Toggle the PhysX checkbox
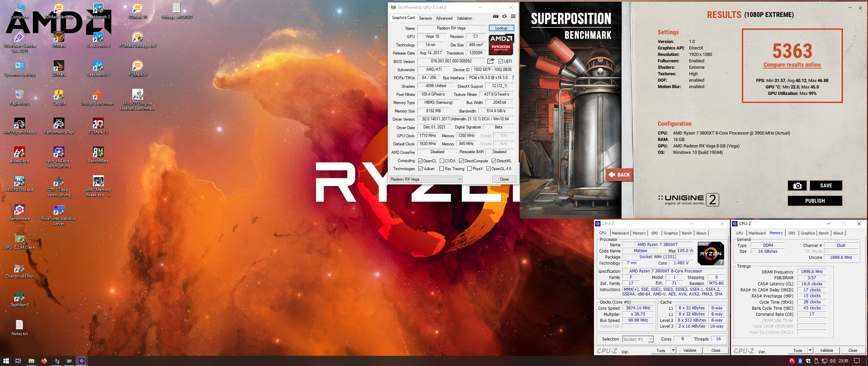This screenshot has width=868, height=366. click(x=469, y=169)
